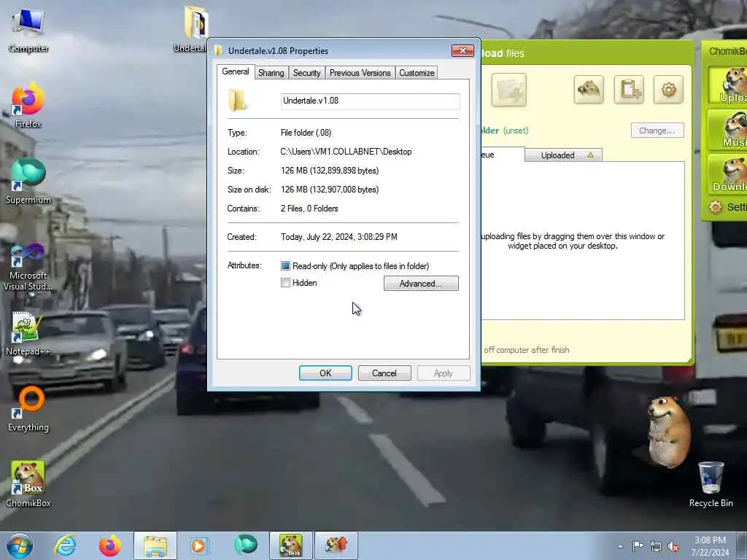The width and height of the screenshot is (747, 560).
Task: Switch to the Sharing tab
Action: point(271,73)
